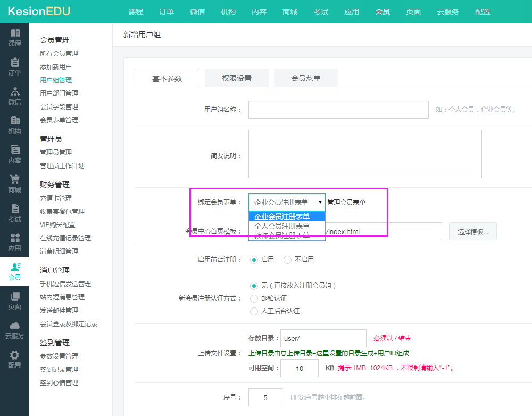This screenshot has height=416, width=532.
Task: Open the 机构 building icon in sidebar
Action: click(15, 121)
